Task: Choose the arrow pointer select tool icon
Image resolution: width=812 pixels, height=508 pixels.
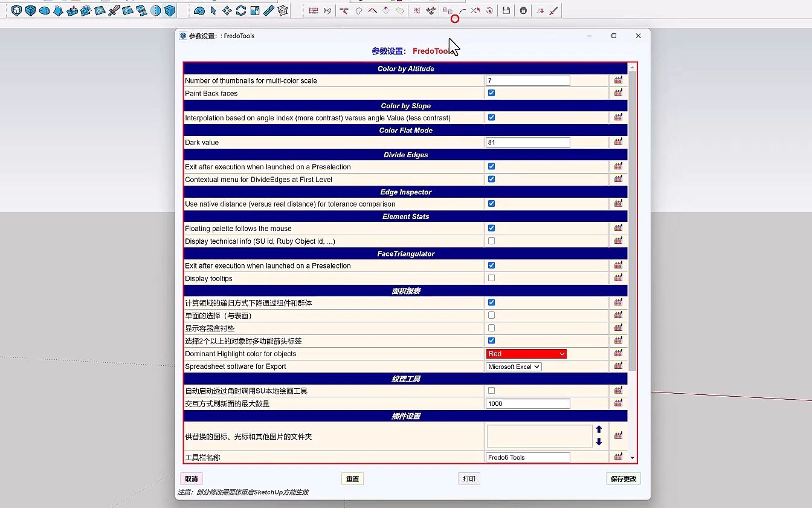Action: (213, 10)
